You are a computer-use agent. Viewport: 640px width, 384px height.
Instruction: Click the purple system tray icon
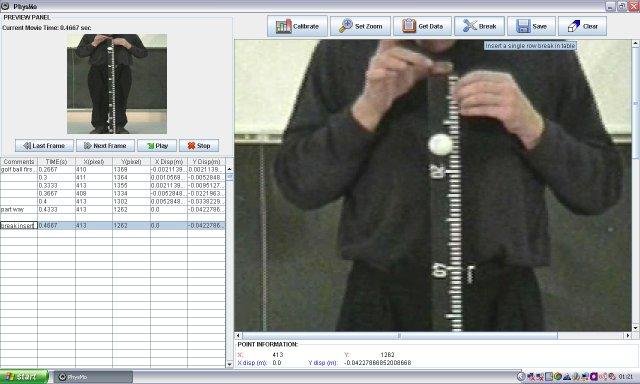594,377
